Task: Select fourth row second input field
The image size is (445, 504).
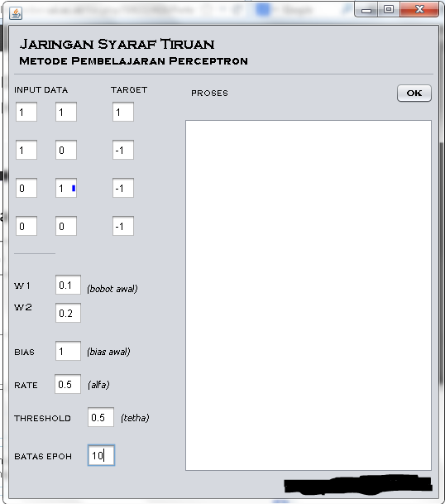Action: (66, 226)
